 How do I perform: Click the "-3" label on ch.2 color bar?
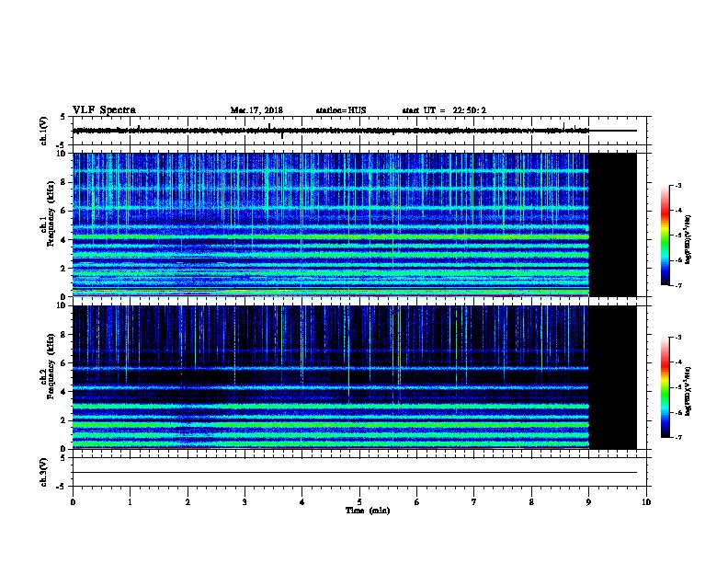tap(677, 338)
